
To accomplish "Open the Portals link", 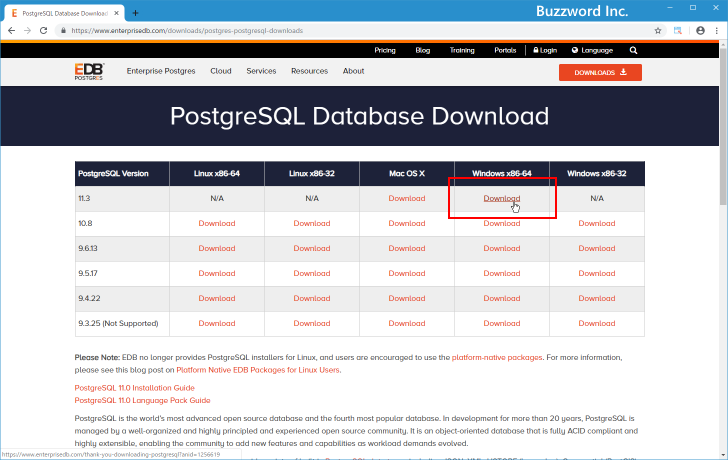I will tap(505, 50).
